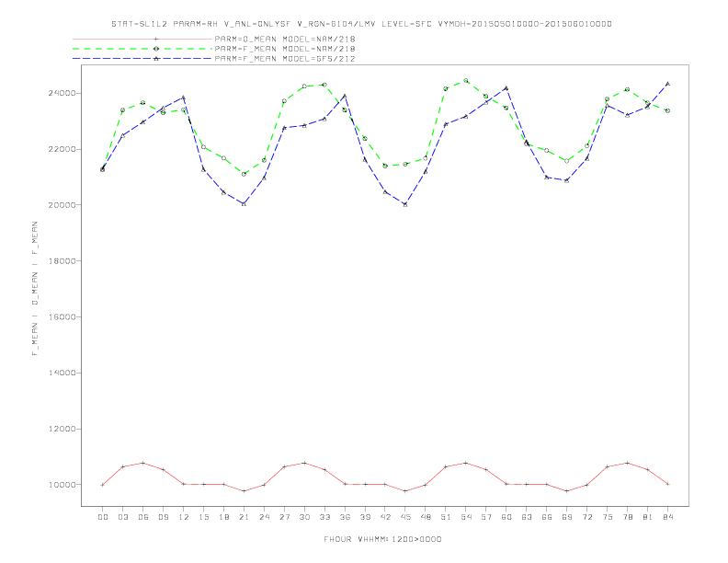
Task: Click the x-axis forecast hour label 36
Action: [x=345, y=517]
